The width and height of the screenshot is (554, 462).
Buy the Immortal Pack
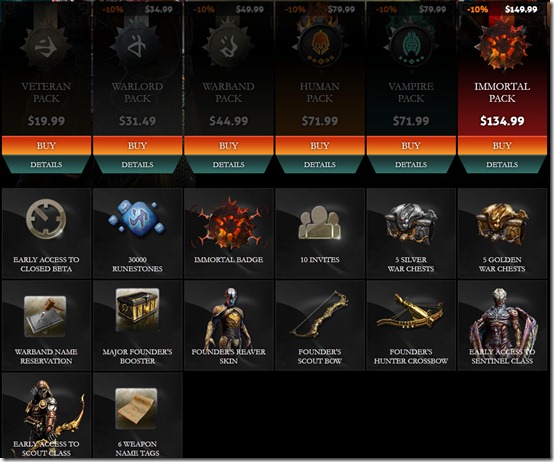click(502, 146)
